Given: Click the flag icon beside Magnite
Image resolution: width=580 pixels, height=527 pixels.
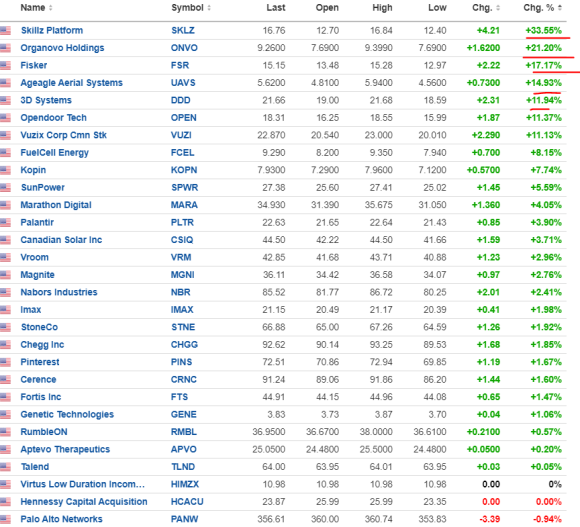Looking at the screenshot, I should (x=6, y=275).
